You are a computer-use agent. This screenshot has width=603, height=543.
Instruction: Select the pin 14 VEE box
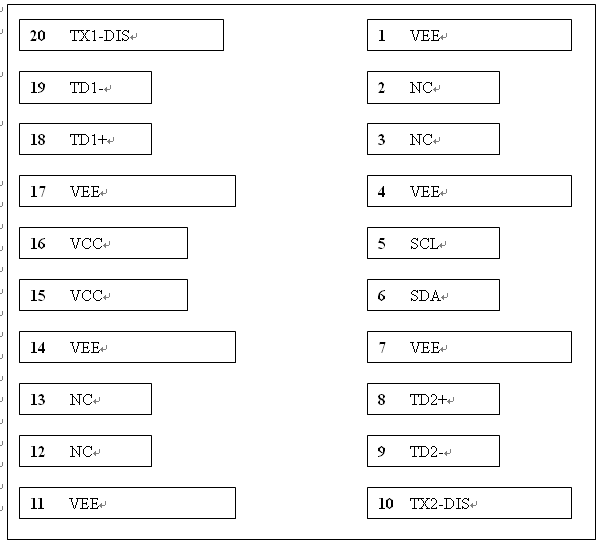[x=127, y=347]
